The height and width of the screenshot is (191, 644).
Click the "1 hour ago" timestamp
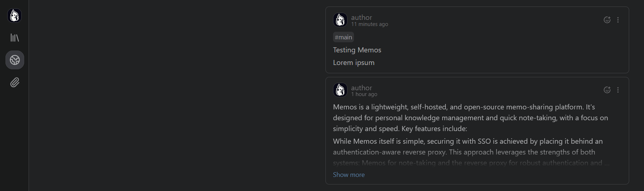[x=364, y=94]
